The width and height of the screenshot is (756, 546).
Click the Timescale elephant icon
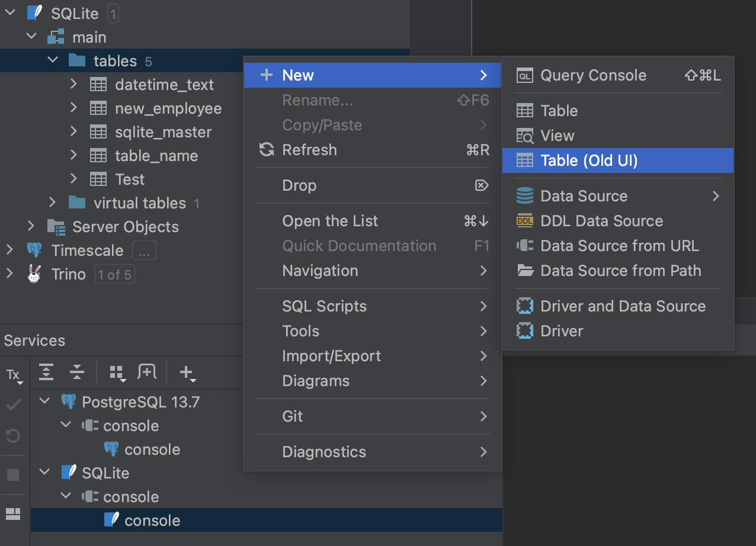tap(34, 250)
